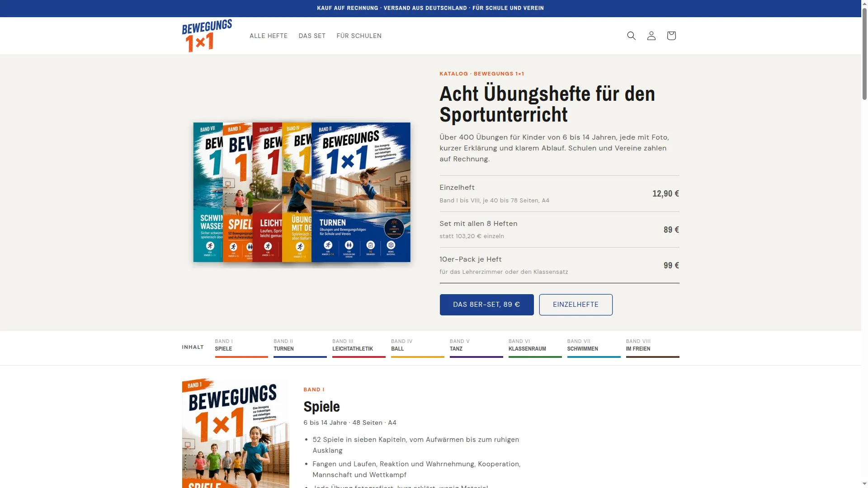Jump to Band VIII Im Freien tab
This screenshot has width=868, height=488.
(653, 347)
